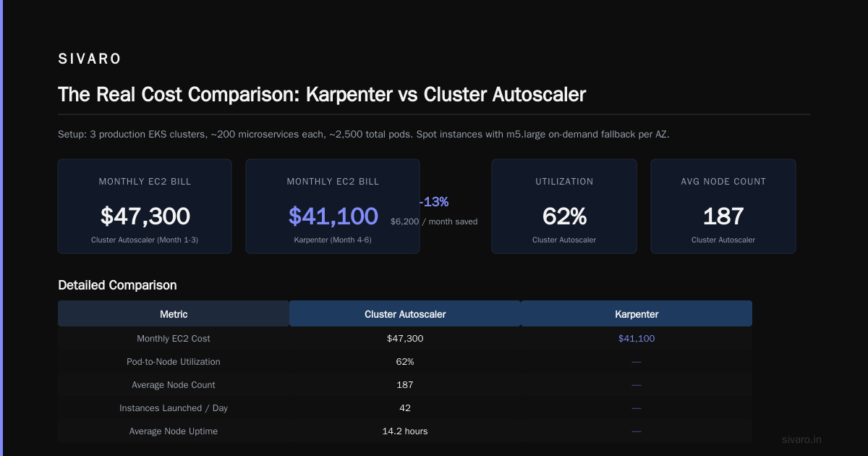This screenshot has height=456, width=868.
Task: Select the Karpenter vs Cluster Autoscaler title
Action: [322, 94]
